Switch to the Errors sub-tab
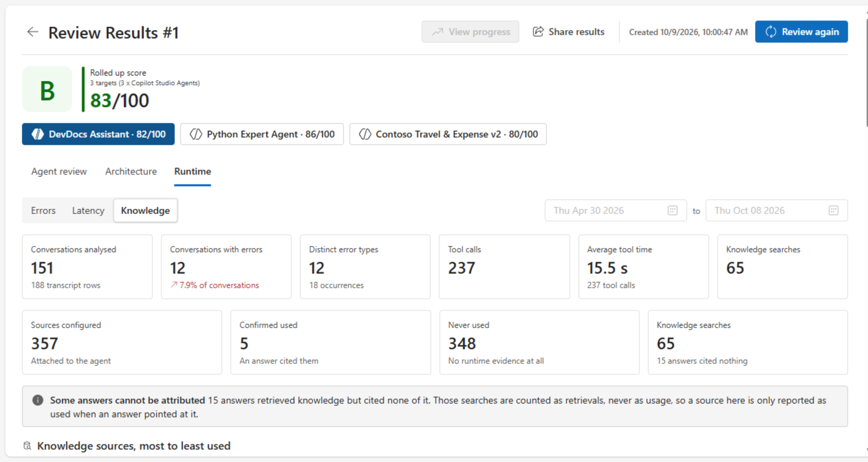 [43, 210]
